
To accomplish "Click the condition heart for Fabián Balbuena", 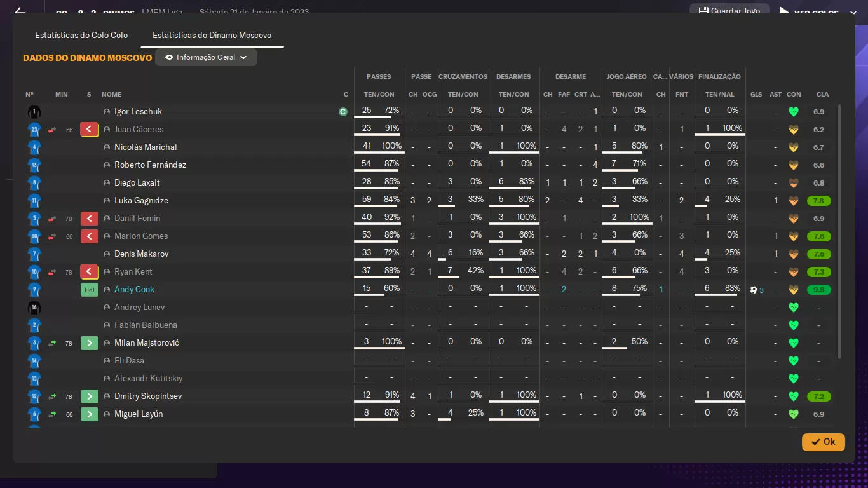I will coord(793,325).
